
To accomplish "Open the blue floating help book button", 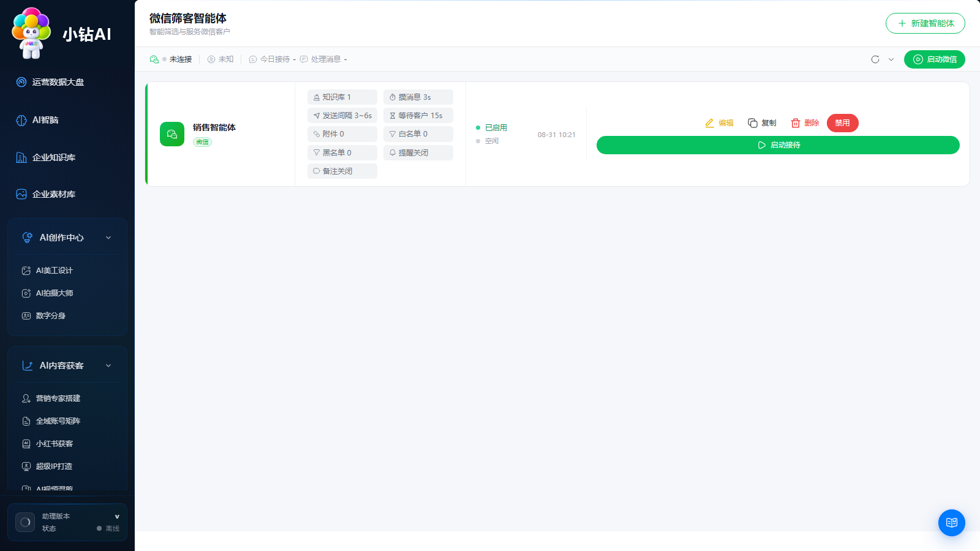I will [x=952, y=523].
